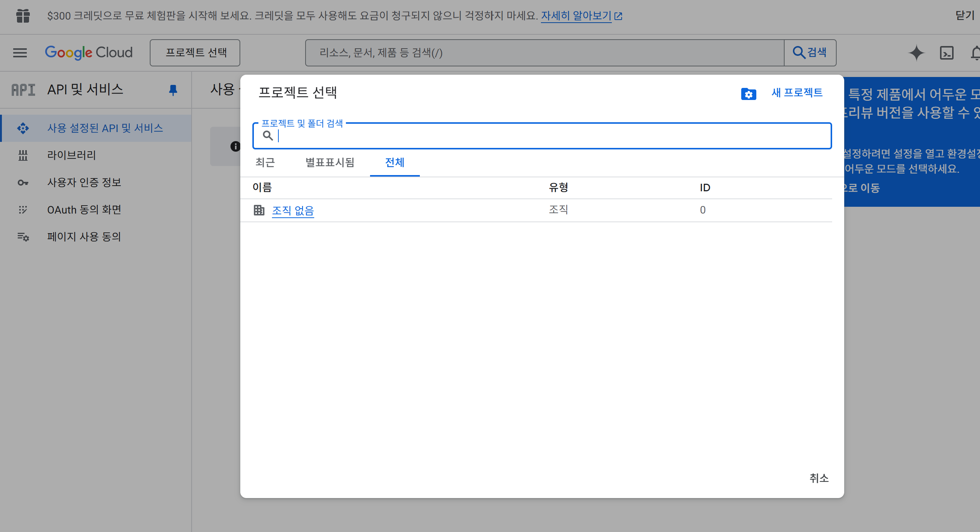Image resolution: width=980 pixels, height=532 pixels.
Task: Switch to the 별표표시됨 tab
Action: click(330, 163)
